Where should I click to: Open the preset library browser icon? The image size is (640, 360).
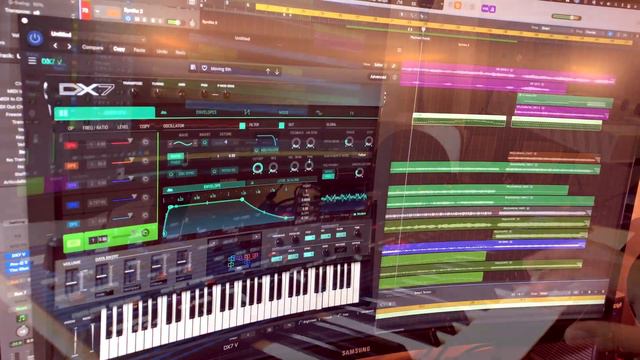point(193,68)
